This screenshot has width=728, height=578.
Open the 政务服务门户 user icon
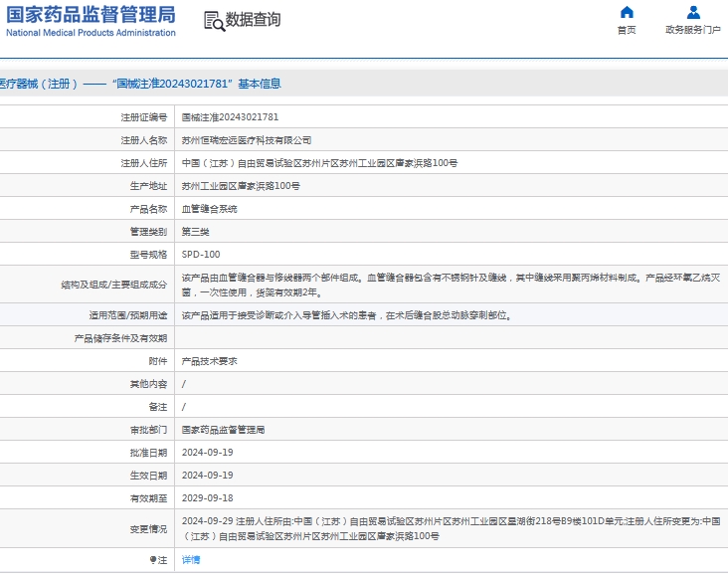click(x=693, y=12)
